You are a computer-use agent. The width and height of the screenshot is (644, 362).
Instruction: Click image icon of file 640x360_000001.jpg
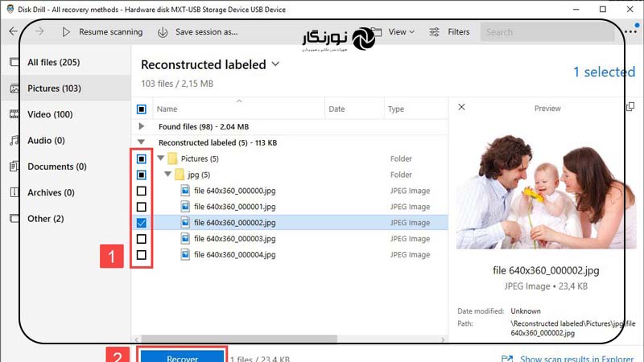pos(185,207)
